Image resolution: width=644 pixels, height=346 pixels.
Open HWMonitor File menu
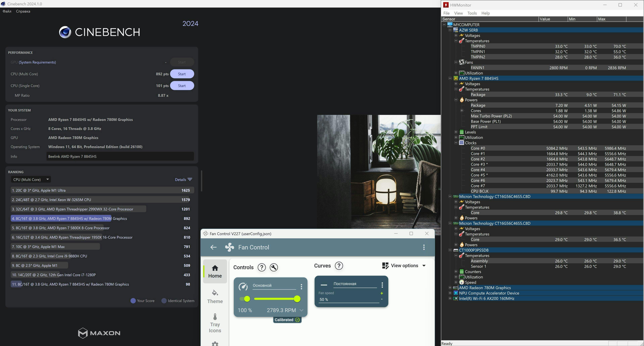[446, 13]
